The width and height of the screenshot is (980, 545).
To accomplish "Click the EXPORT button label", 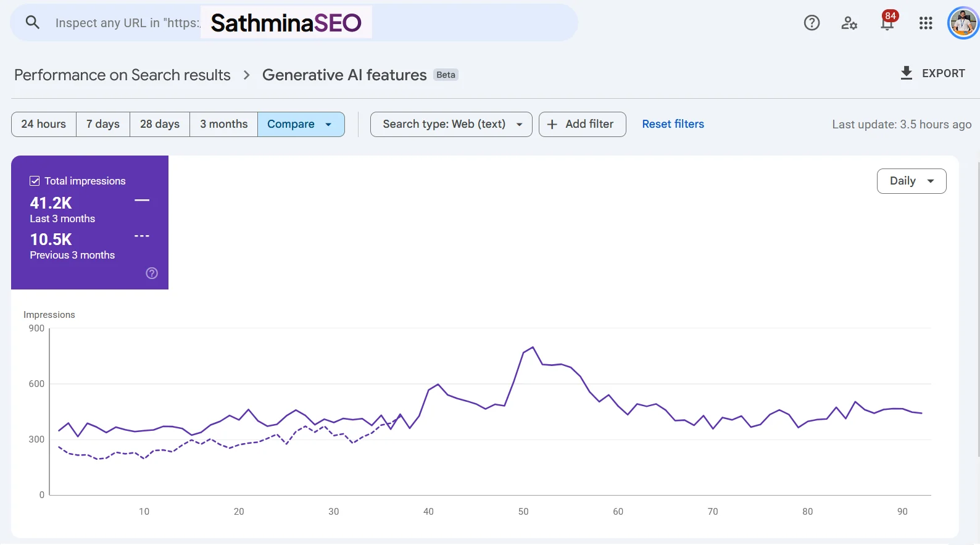I will click(944, 73).
